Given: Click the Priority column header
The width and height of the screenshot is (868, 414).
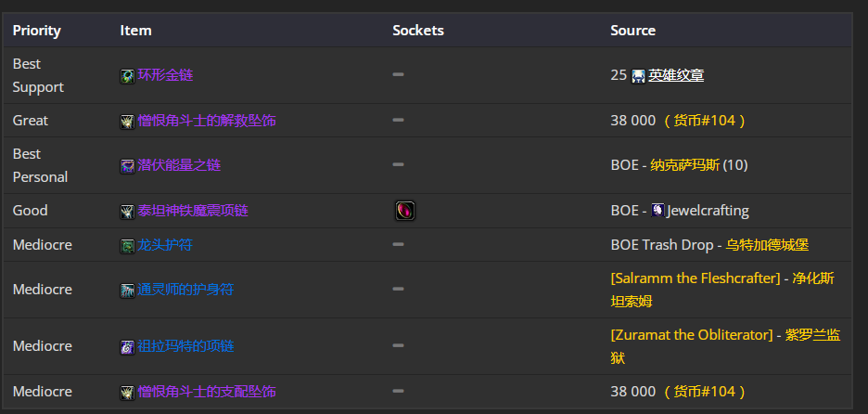Looking at the screenshot, I should click(x=36, y=31).
